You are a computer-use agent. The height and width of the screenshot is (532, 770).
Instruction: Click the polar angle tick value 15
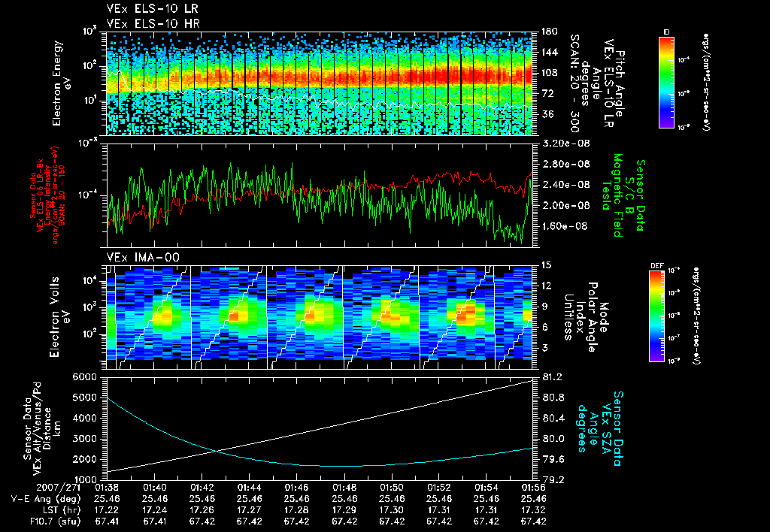click(546, 265)
